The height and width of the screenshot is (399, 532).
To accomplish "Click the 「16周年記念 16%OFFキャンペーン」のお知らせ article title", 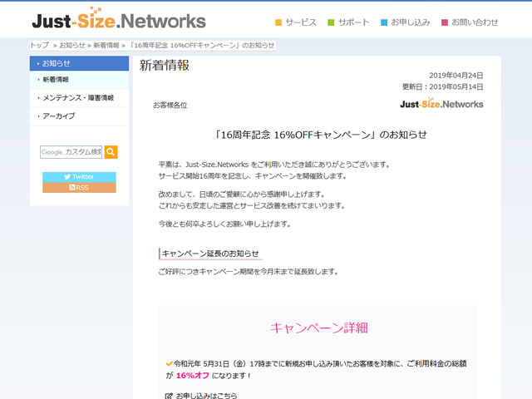I will [x=320, y=135].
